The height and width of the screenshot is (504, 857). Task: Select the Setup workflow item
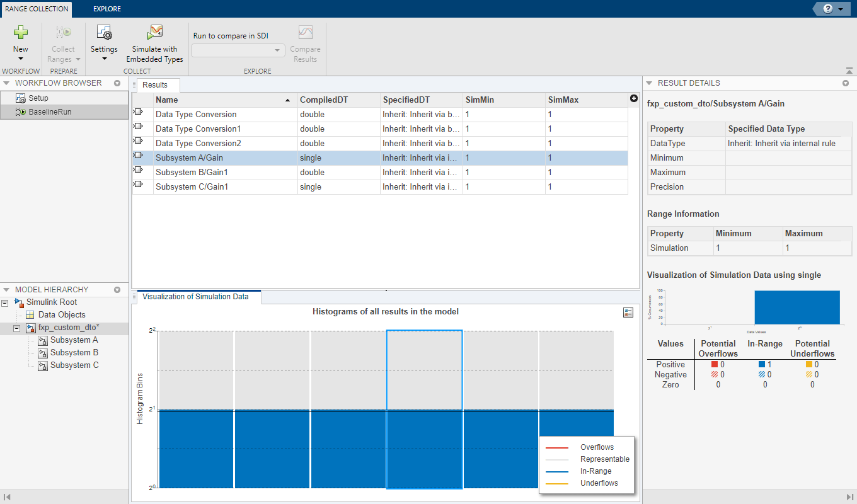pyautogui.click(x=38, y=98)
